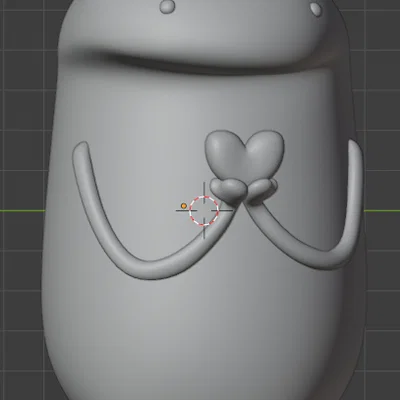Click the red-white 3D cursor circle
This screenshot has height=400, width=400.
tap(204, 211)
